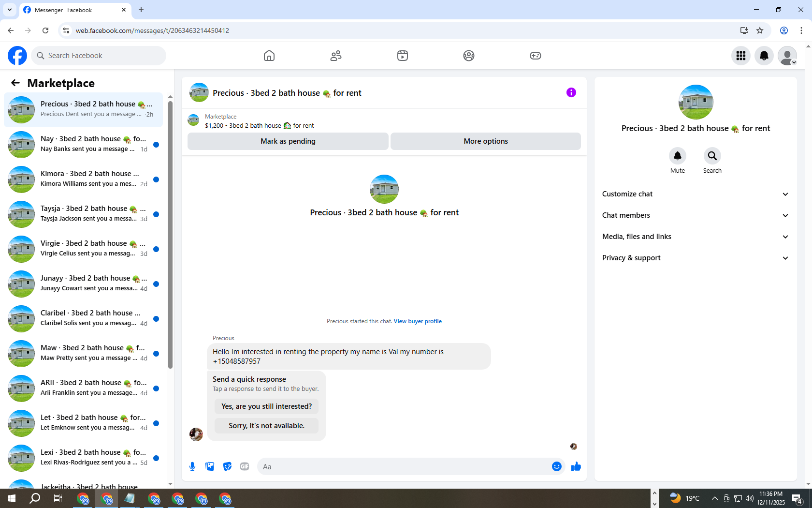Viewport: 812px width, 508px height.
Task: Click the Aa message input field
Action: pyautogui.click(x=405, y=466)
